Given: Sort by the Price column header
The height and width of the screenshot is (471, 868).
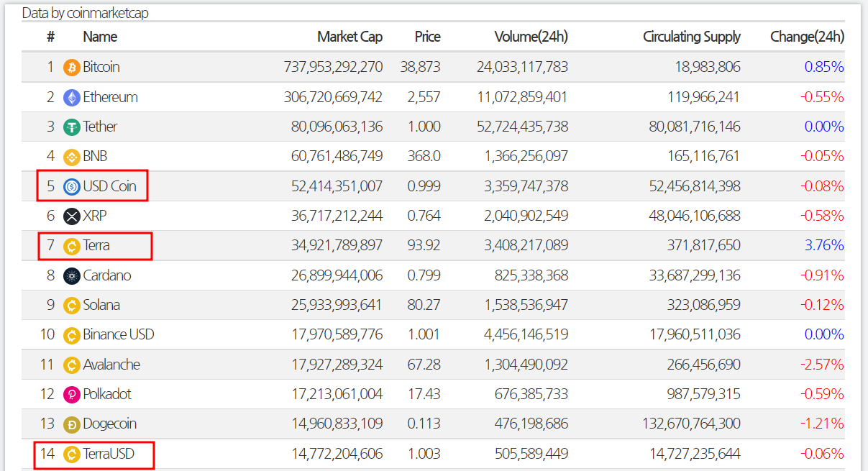Looking at the screenshot, I should coord(427,37).
